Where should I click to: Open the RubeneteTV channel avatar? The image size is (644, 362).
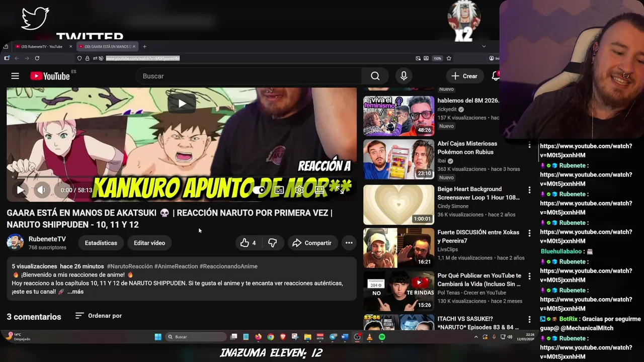(15, 242)
